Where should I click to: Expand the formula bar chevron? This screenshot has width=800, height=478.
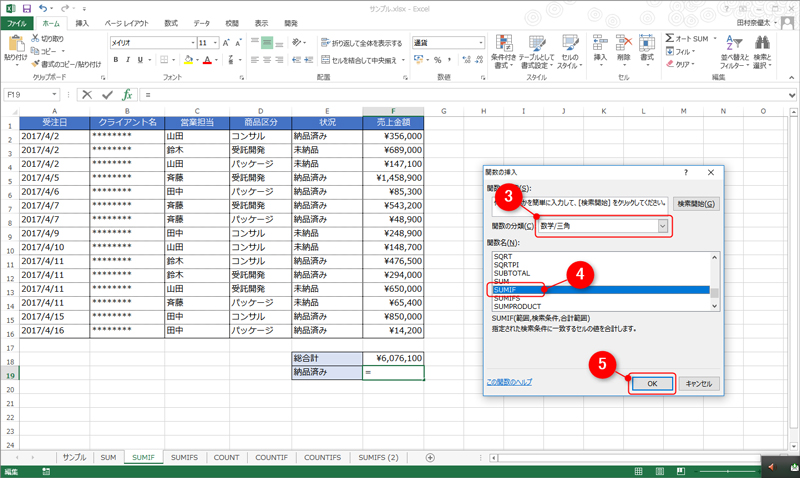[x=791, y=95]
